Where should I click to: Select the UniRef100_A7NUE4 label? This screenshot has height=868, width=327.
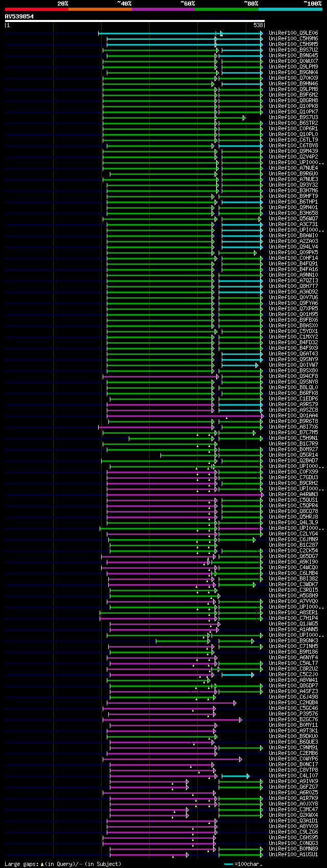pos(293,168)
